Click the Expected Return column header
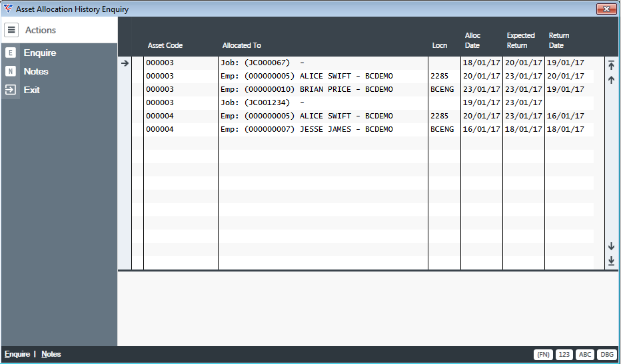Viewport: 621px width, 364px height. [521, 41]
